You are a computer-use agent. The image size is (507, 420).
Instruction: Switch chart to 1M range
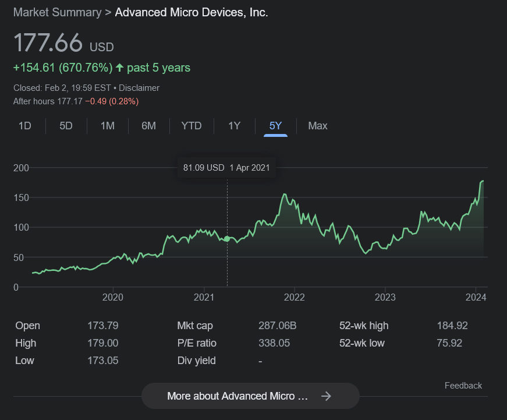[x=108, y=126]
